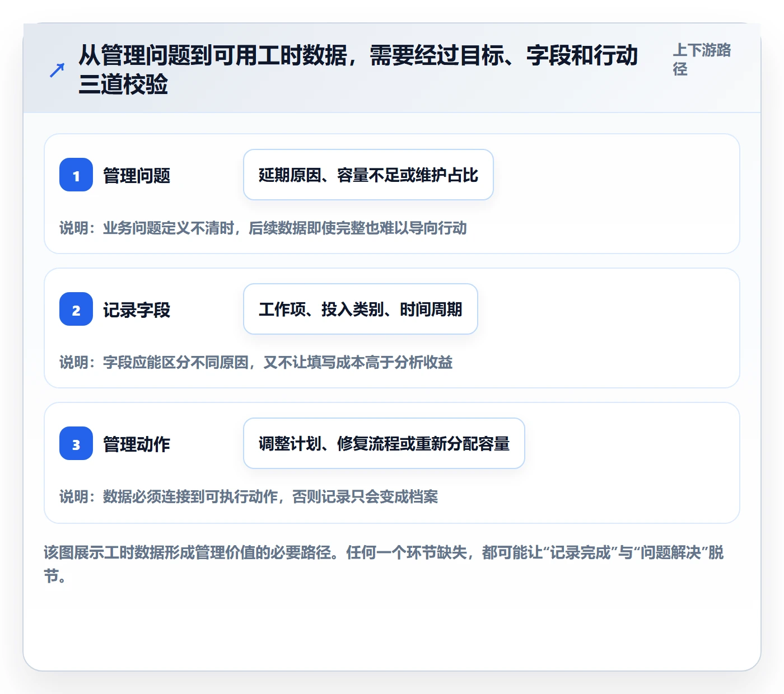784x694 pixels.
Task: Select the 上下游路径 tag label
Action: (702, 59)
